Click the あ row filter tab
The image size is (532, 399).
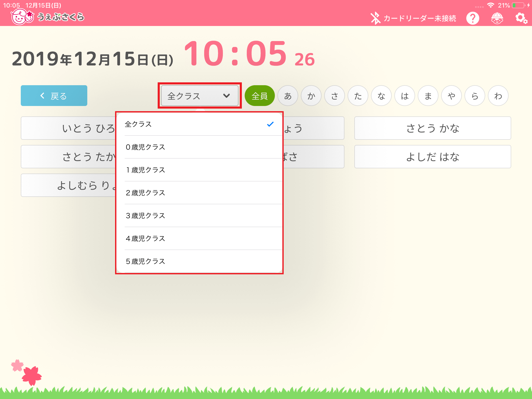287,96
